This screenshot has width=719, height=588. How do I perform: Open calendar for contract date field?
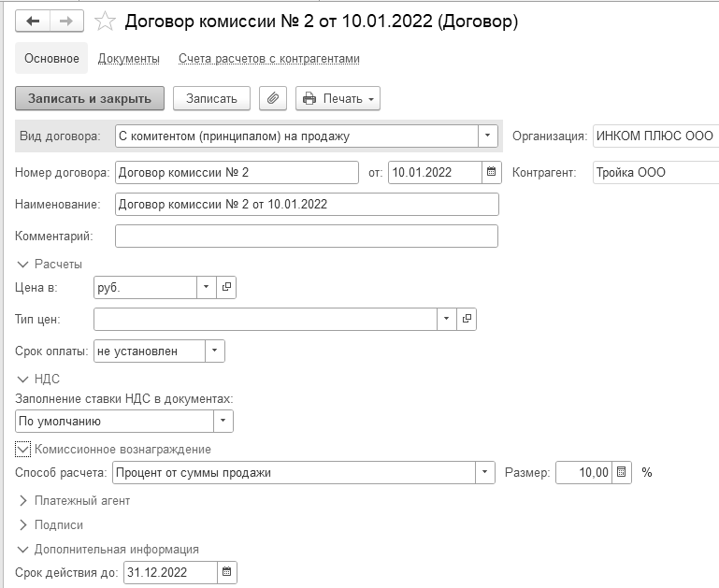492,172
